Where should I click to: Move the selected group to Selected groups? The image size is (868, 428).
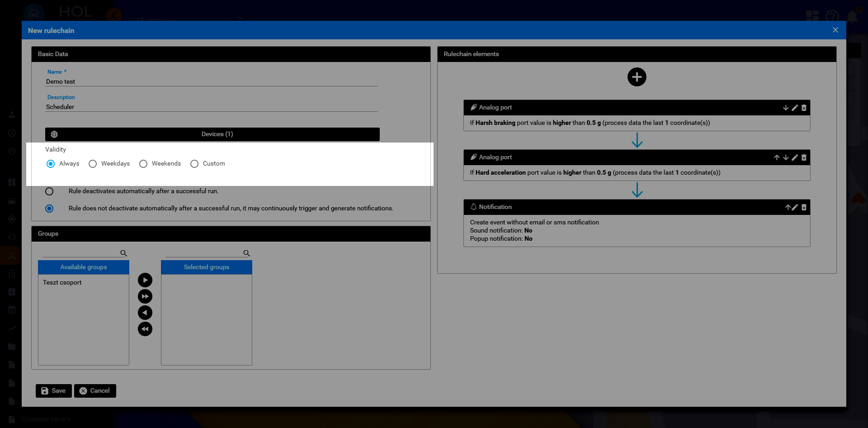click(145, 280)
